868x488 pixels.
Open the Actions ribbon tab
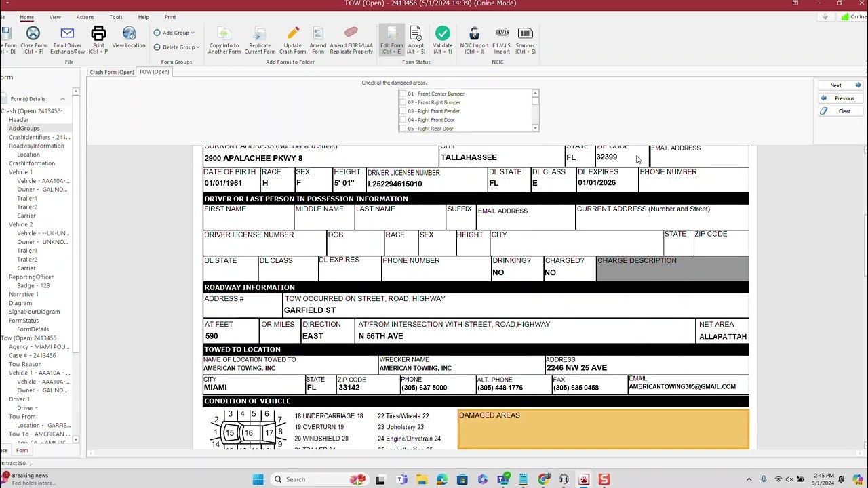(85, 17)
